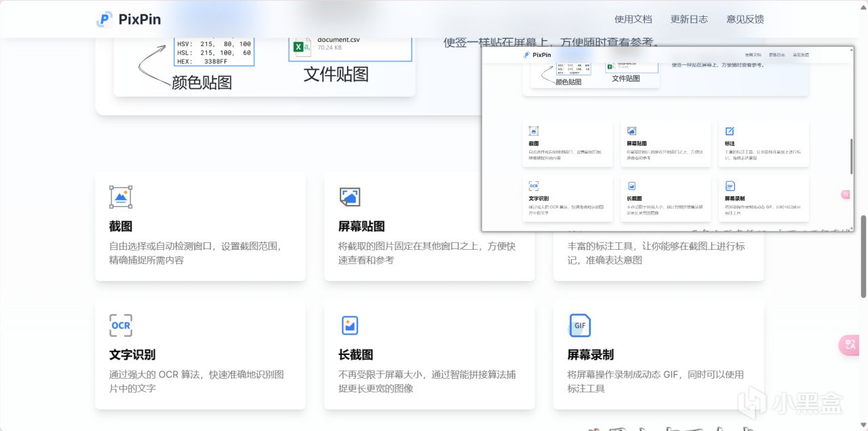Screen dimensions: 868x431
Task: Click 使用文档 in the pinned image header
Action: (753, 55)
